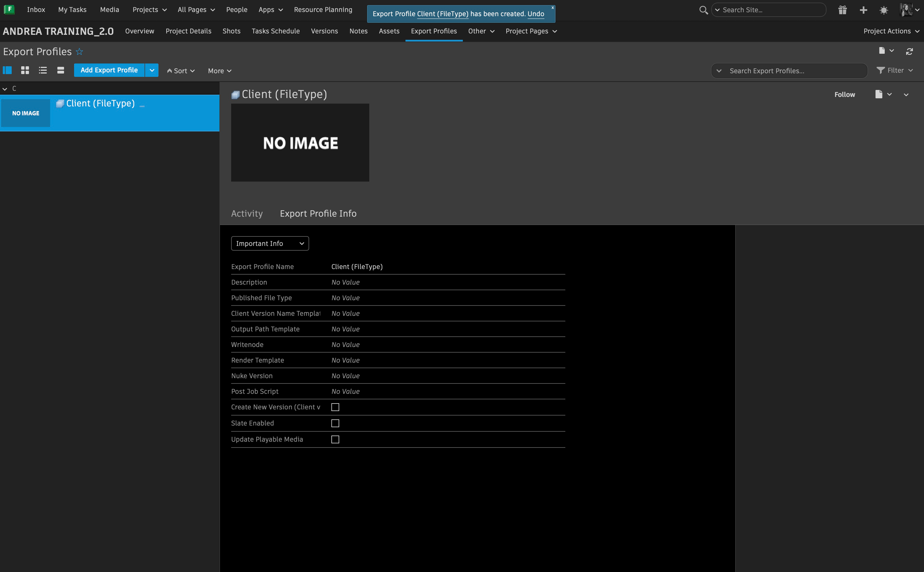Switch to thumbnail grid view
Viewport: 924px width, 572px height.
(x=25, y=70)
